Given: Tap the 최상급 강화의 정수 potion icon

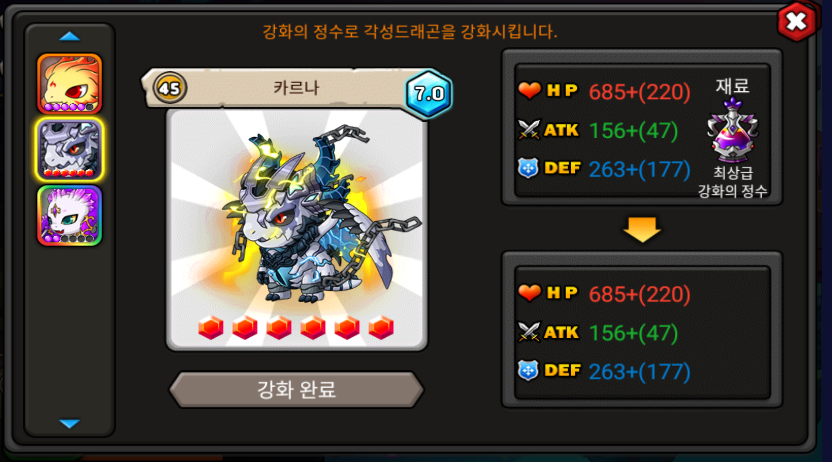Looking at the screenshot, I should pos(732,130).
